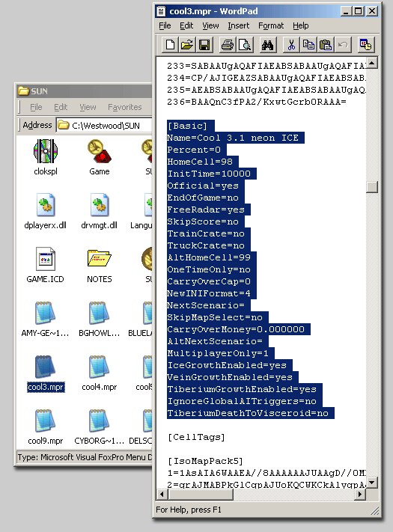Viewport: 393px width, 532px height.
Task: Click the [Basic] section header line
Action: pyautogui.click(x=187, y=126)
